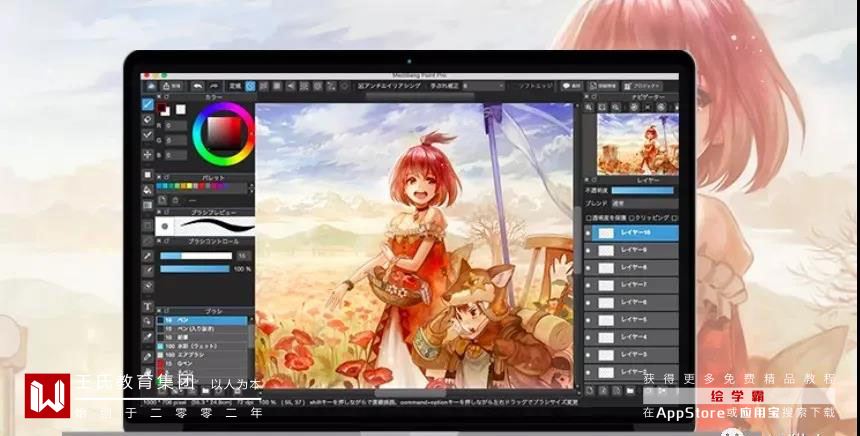Enable the radial snap ruler
The height and width of the screenshot is (436, 860).
(x=304, y=86)
